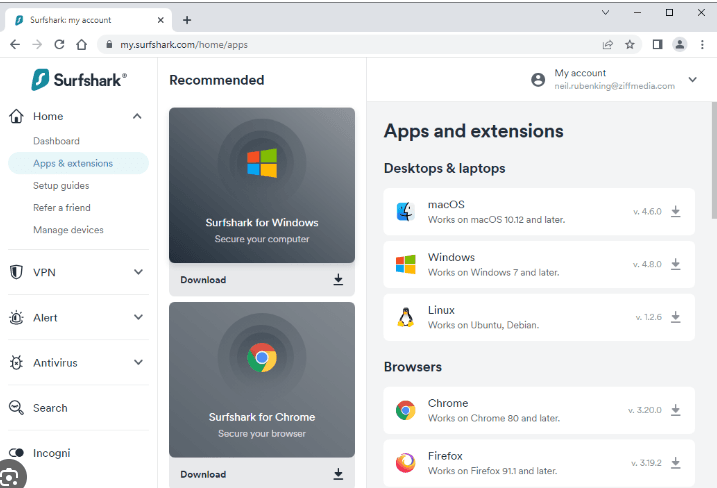Click the browser home button
717x488 pixels.
coord(81,44)
